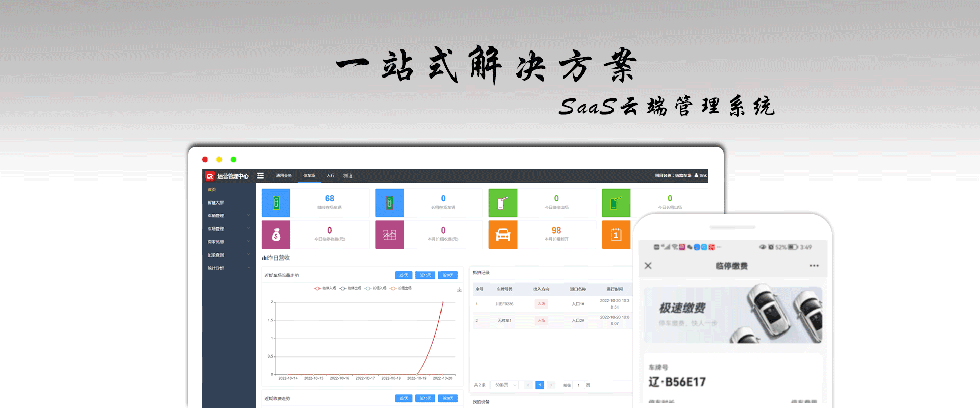This screenshot has width=980, height=408.
Task: Open the 50条/页 page size dropdown
Action: [x=504, y=385]
